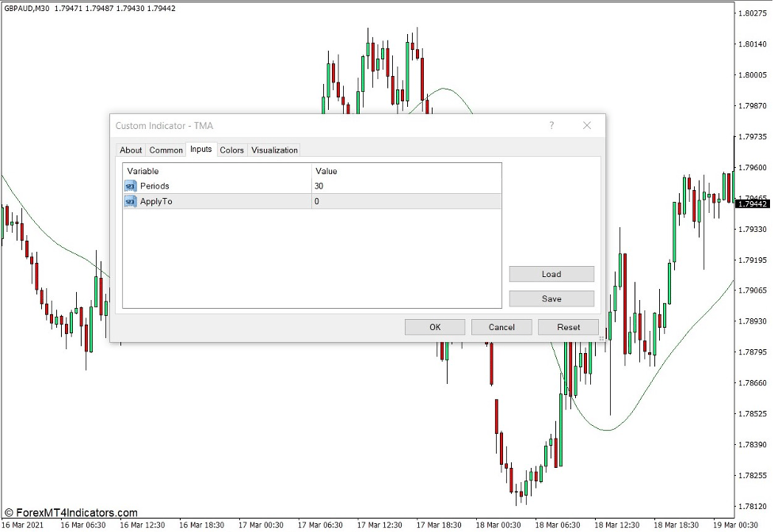Viewport: 774px width, 532px height.
Task: Click the 123 icon beside Periods
Action: coord(131,185)
